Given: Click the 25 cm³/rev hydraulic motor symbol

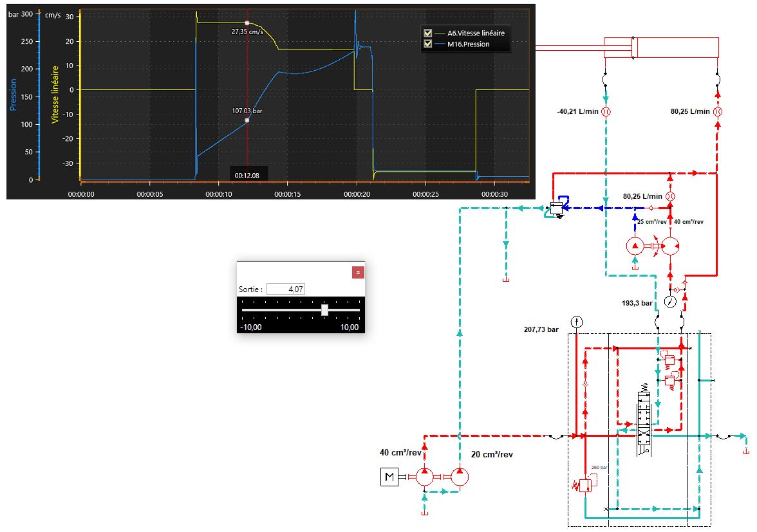Looking at the screenshot, I should pyautogui.click(x=635, y=246).
